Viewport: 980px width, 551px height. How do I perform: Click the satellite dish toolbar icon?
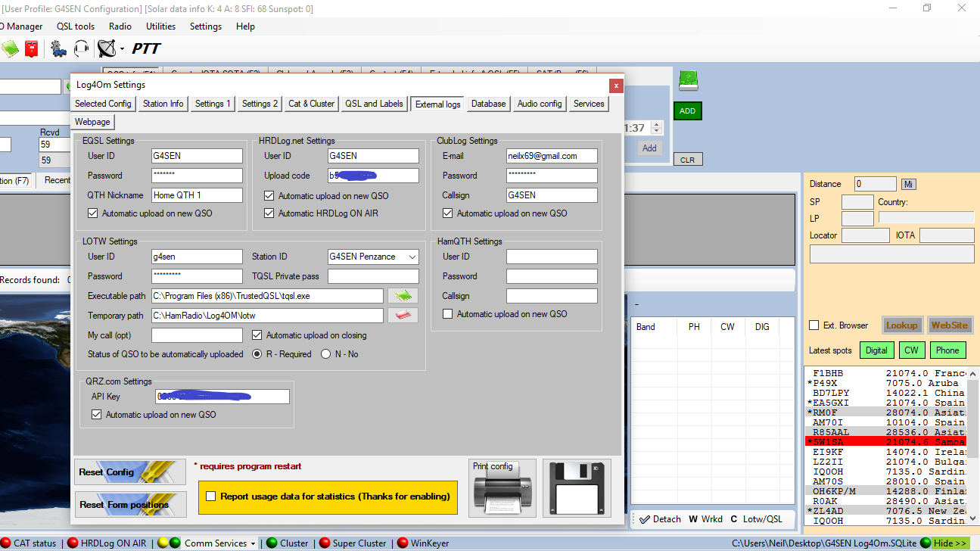pyautogui.click(x=107, y=49)
